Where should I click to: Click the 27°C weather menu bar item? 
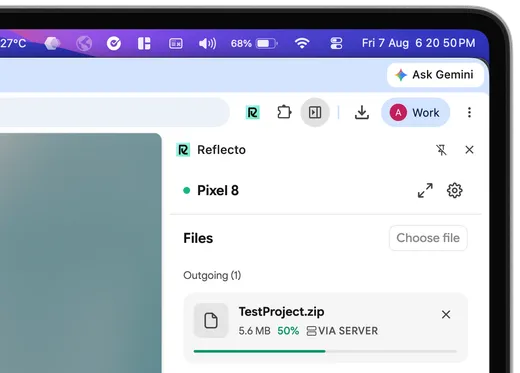click(13, 43)
